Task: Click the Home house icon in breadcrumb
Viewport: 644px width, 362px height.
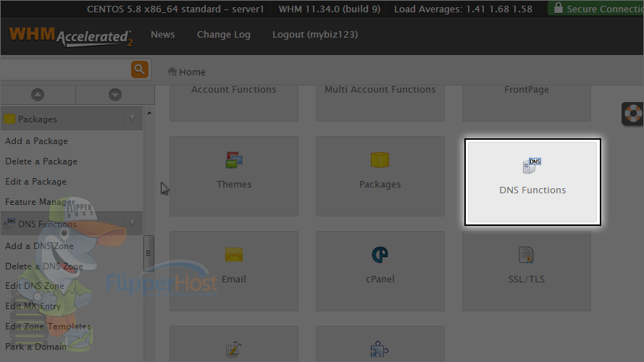Action: coord(172,72)
